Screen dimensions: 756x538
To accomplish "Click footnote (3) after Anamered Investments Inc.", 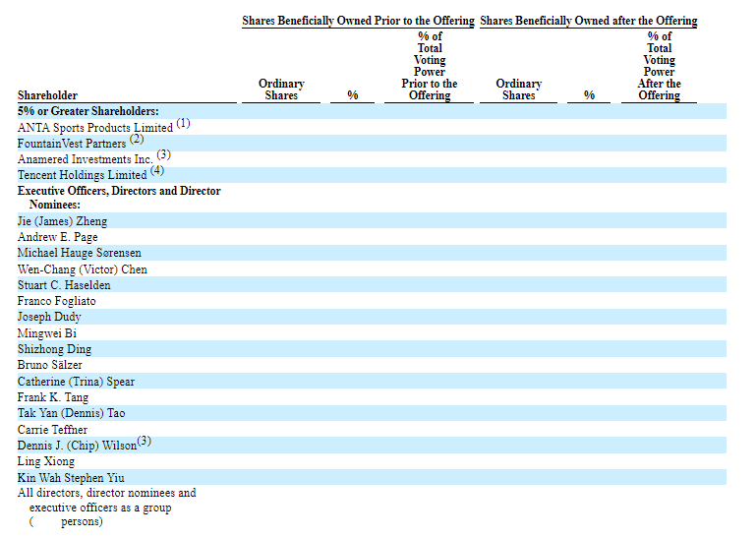I will [x=163, y=155].
